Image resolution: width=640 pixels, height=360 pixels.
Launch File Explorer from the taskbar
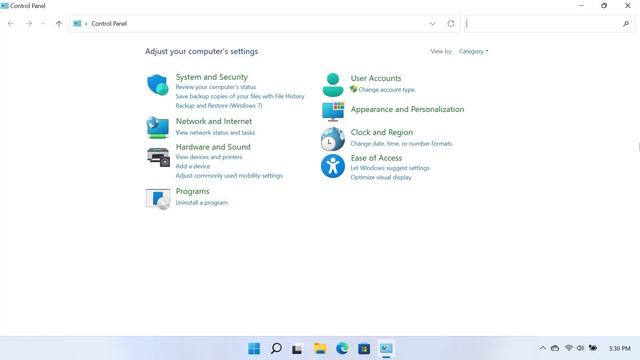tap(320, 349)
